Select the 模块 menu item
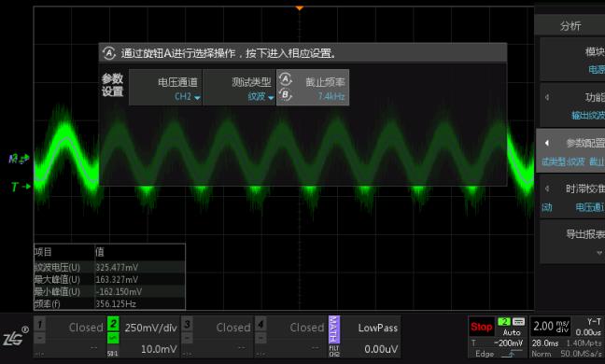605x364 pixels. point(572,60)
